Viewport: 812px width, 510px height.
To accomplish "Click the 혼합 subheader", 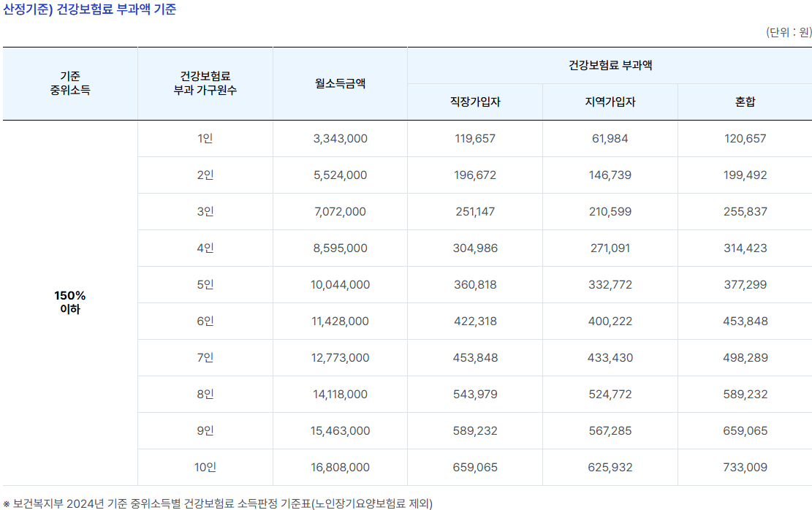I will (x=744, y=101).
